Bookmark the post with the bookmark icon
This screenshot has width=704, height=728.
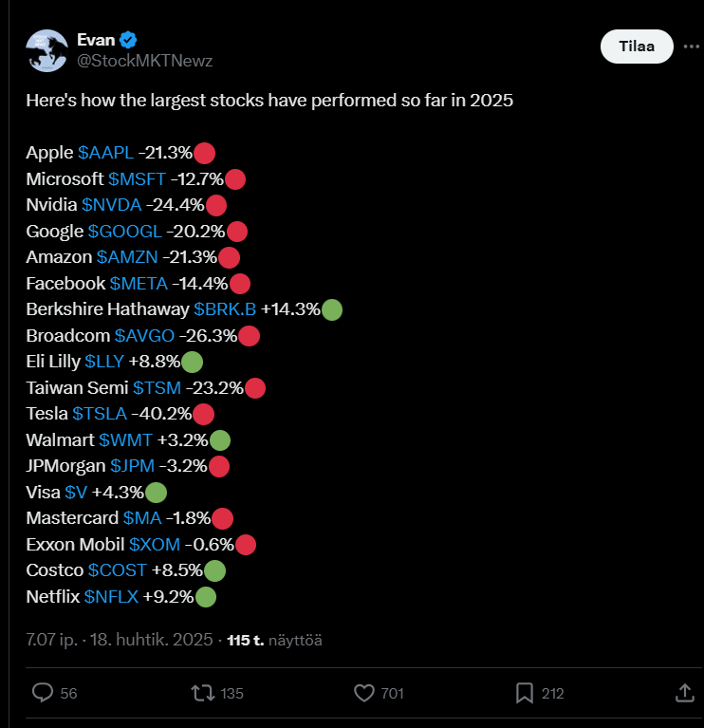pyautogui.click(x=525, y=693)
